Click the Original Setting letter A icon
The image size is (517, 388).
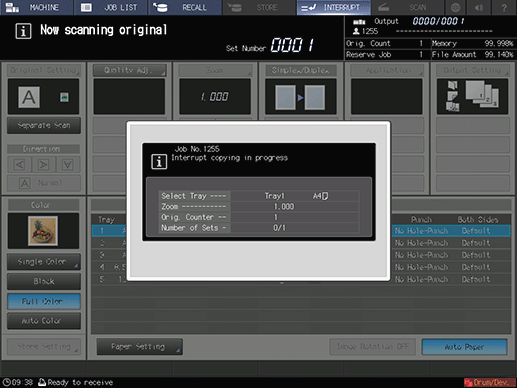click(x=29, y=97)
